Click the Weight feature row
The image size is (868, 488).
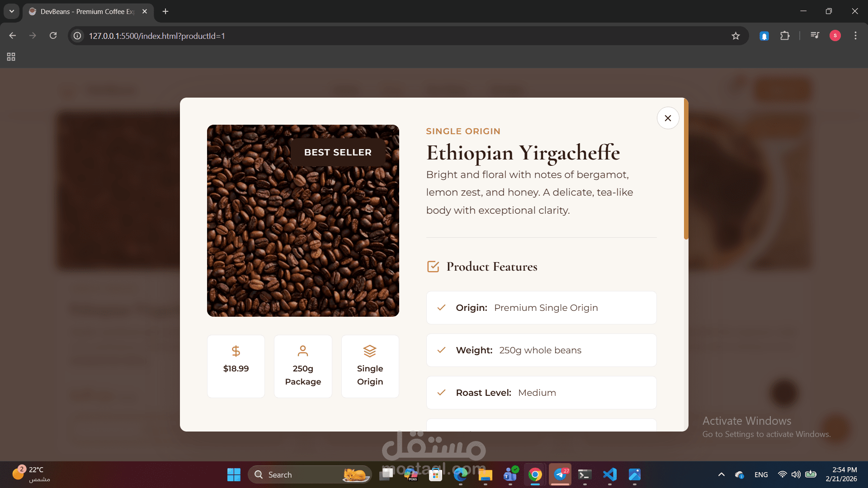[x=541, y=350]
